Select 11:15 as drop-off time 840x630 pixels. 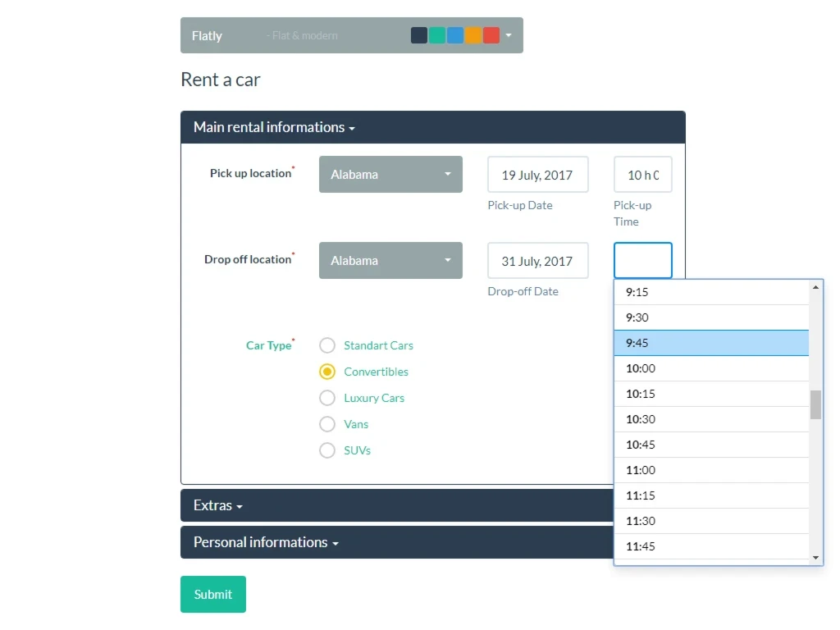click(710, 495)
